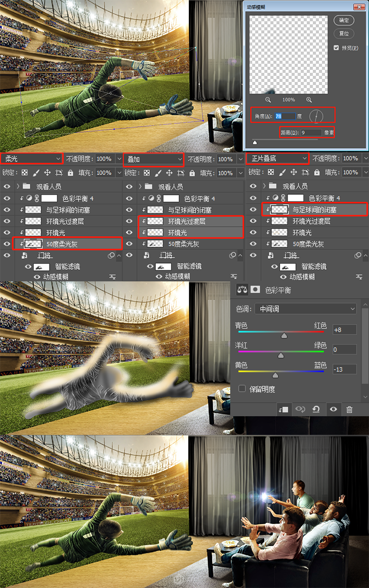Zoom in the motion blur preview
This screenshot has height=588, width=369.
309,100
